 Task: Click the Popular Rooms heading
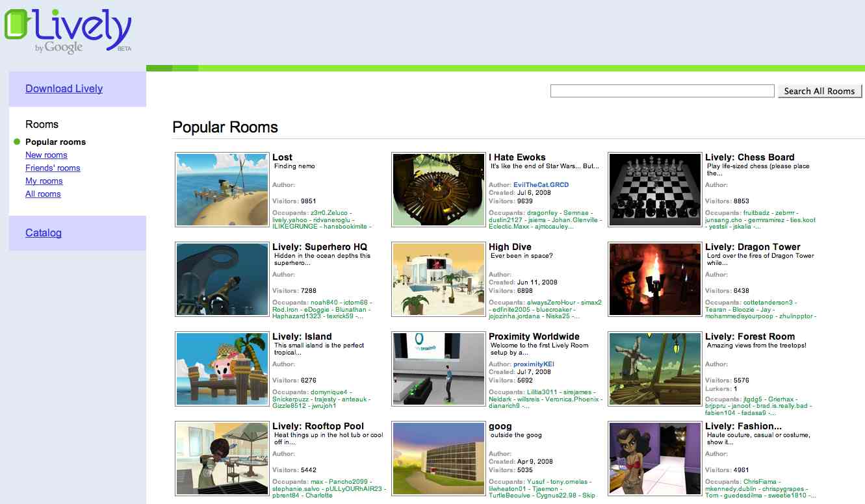tap(225, 127)
